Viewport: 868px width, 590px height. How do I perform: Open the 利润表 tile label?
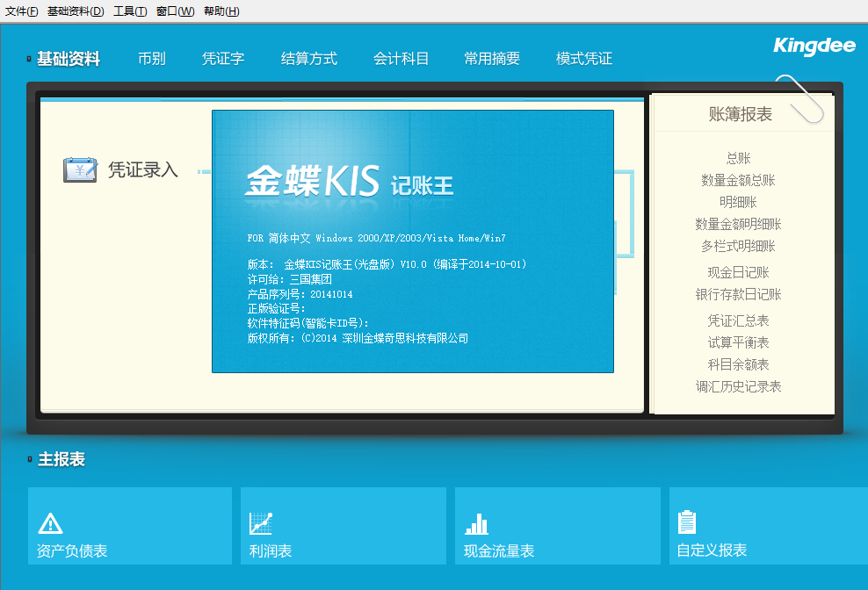point(271,550)
